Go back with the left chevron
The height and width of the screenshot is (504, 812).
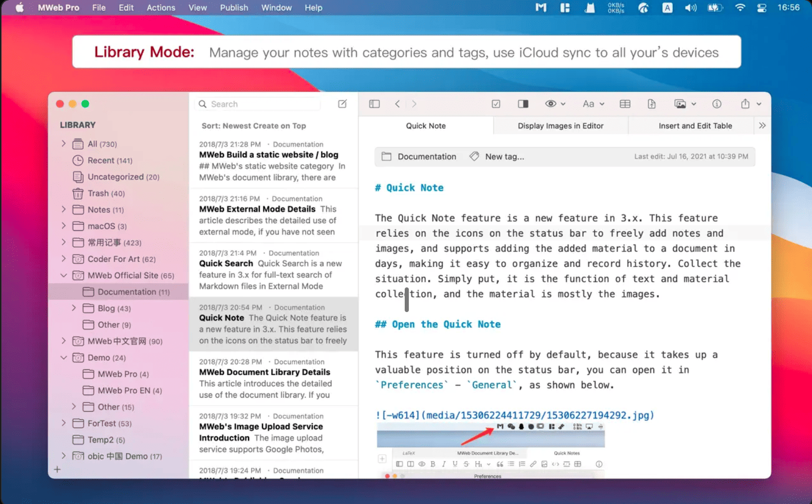(397, 104)
